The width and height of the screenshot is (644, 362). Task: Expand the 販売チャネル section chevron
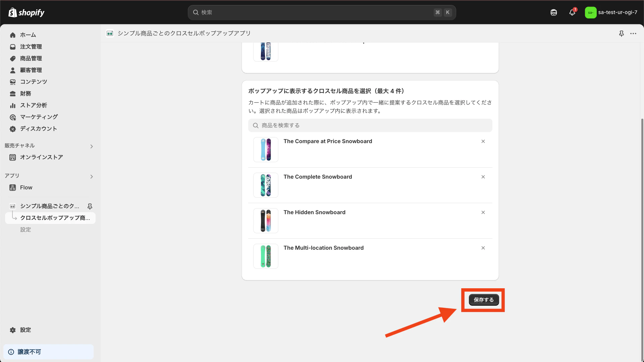(x=92, y=146)
